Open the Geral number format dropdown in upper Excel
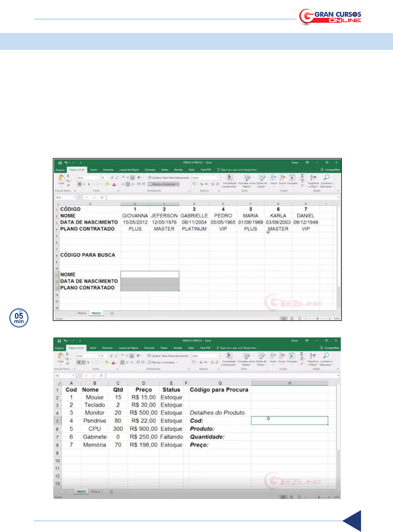 pos(218,178)
